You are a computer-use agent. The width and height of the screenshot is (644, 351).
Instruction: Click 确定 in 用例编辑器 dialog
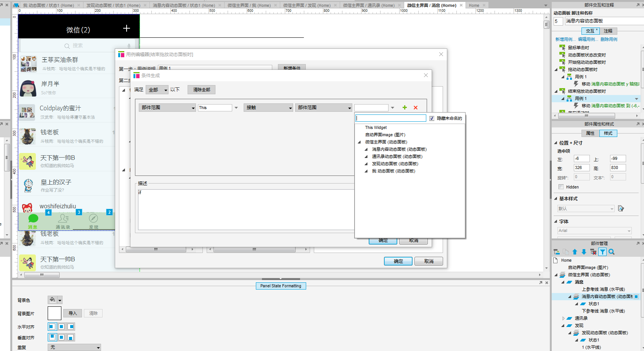coord(398,261)
